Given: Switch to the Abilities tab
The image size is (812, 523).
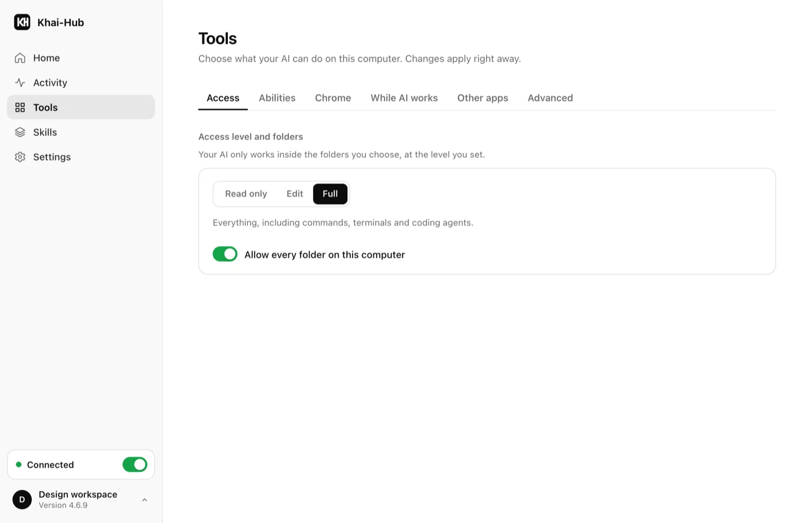Looking at the screenshot, I should coord(277,98).
